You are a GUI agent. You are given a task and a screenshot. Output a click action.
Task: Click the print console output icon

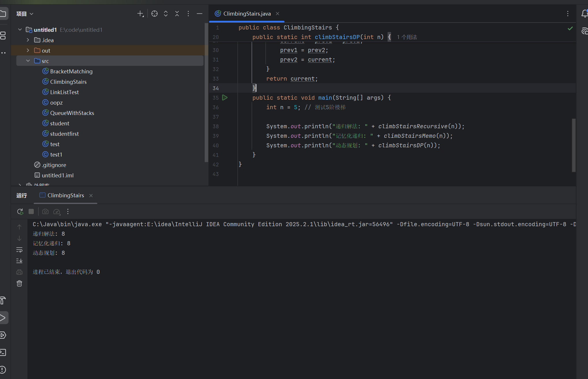[x=19, y=272]
